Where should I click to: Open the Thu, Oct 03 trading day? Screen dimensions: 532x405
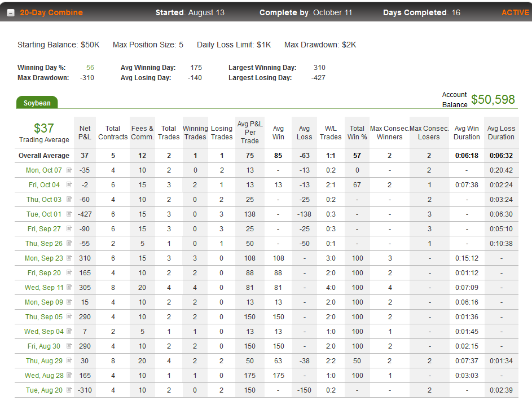coord(44,200)
